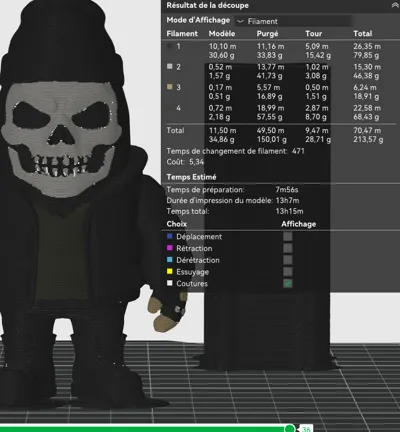Click the green layer slider handle
Viewport: 400px width, 432px height.
[290, 428]
